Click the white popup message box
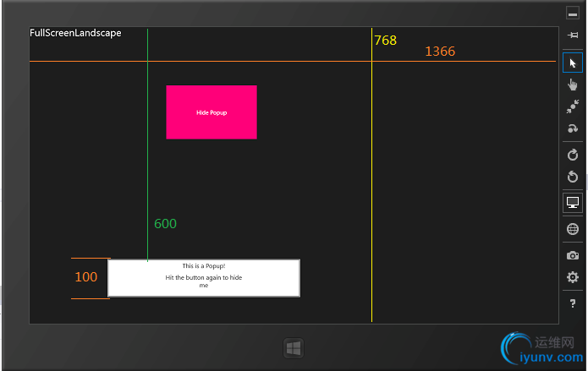This screenshot has height=371, width=588. click(x=204, y=278)
